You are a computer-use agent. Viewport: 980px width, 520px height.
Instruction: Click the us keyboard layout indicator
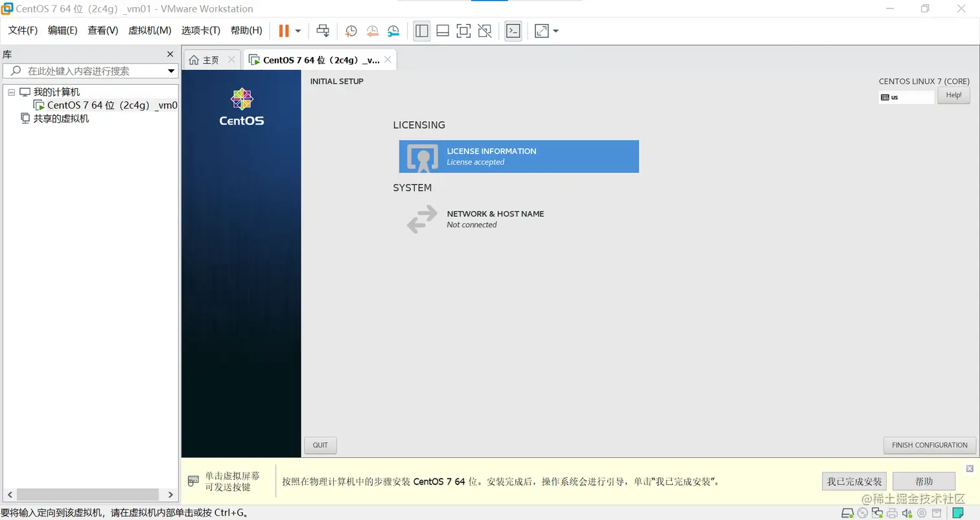point(906,97)
